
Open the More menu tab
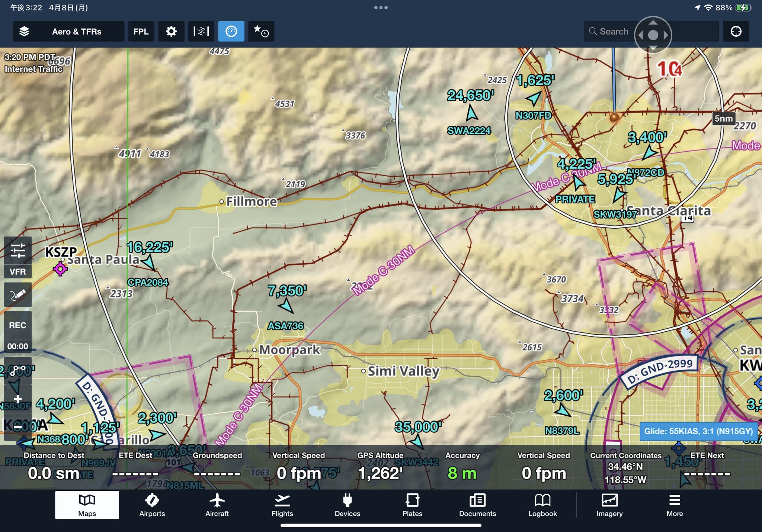coord(675,505)
